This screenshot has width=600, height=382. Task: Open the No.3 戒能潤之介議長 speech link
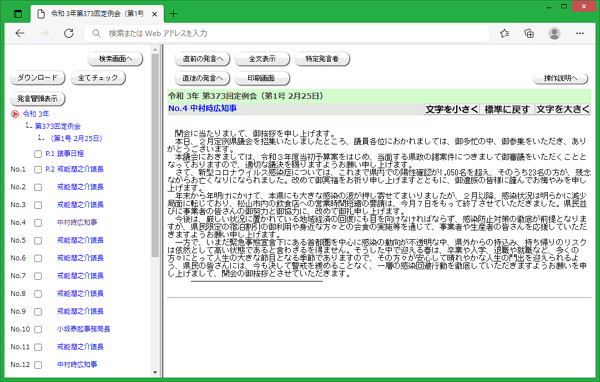coord(80,205)
